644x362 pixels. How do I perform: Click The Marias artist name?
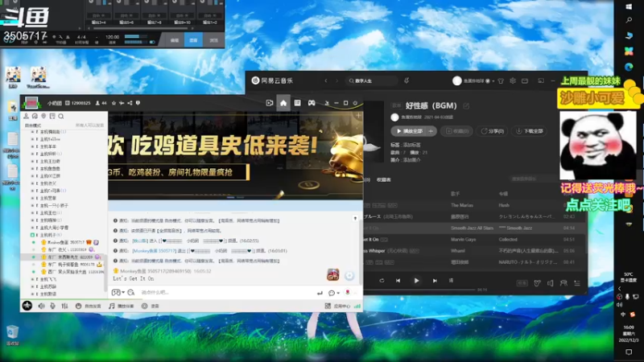(x=461, y=205)
